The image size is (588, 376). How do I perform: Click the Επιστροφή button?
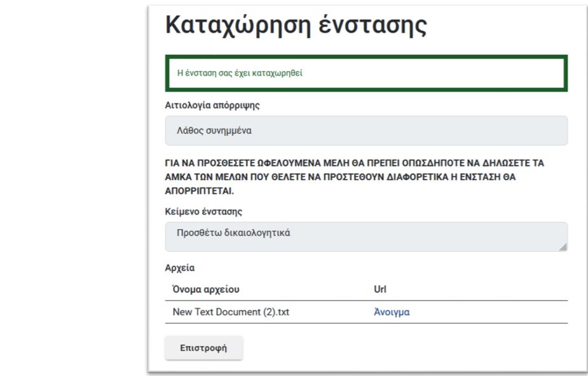[x=203, y=348]
